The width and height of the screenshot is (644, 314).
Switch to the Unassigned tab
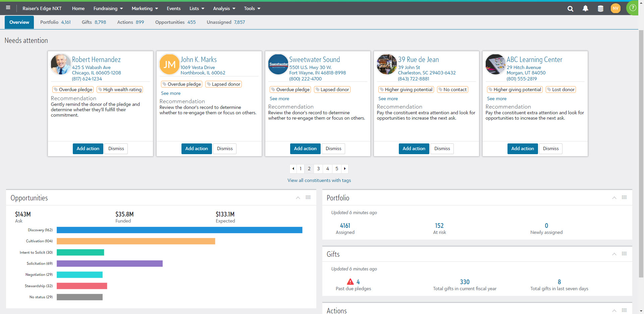225,22
